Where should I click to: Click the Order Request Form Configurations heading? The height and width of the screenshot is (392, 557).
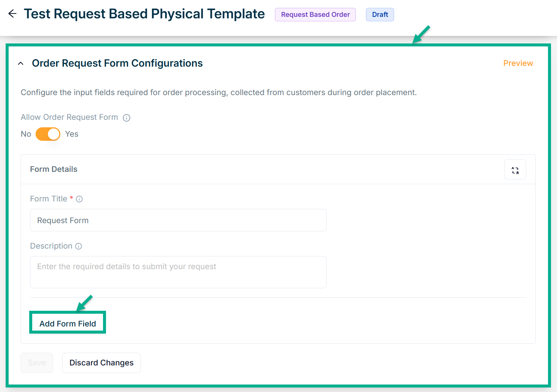pyautogui.click(x=117, y=63)
